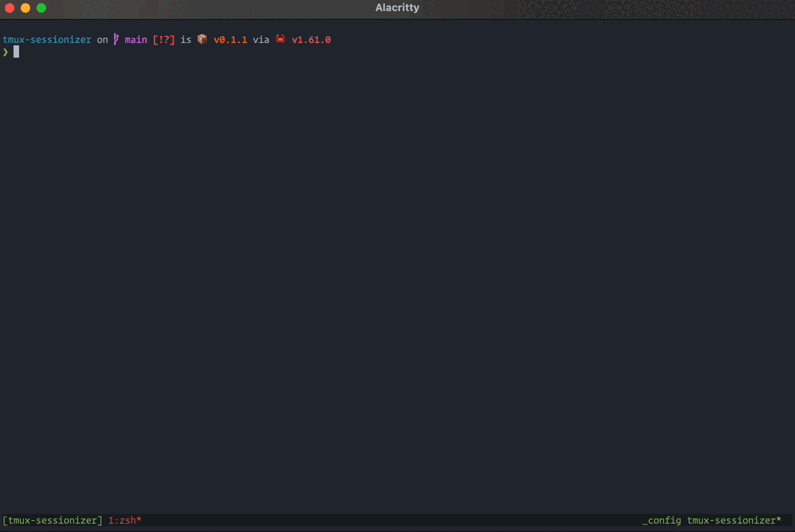Click the v1.61.0 Rust version
This screenshot has width=795, height=532.
click(311, 40)
